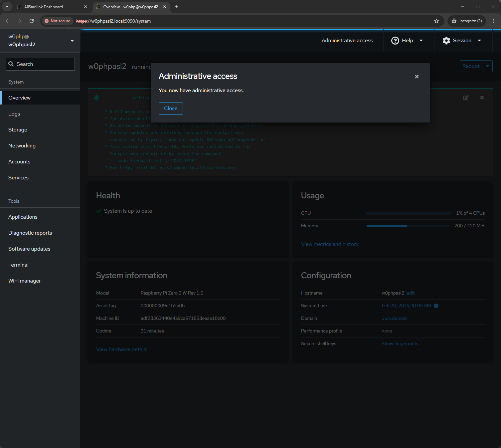Click Show fingerprints link
Viewport: 501px width, 448px height.
tap(400, 344)
